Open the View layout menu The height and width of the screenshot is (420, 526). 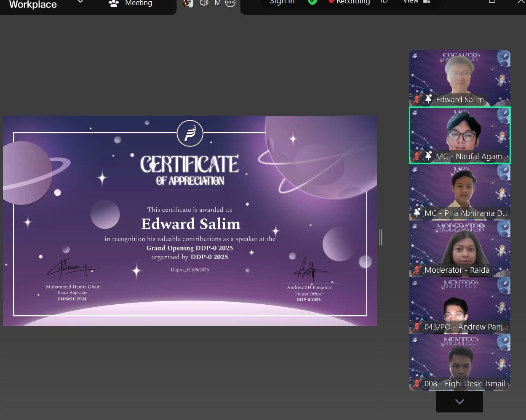tap(417, 2)
